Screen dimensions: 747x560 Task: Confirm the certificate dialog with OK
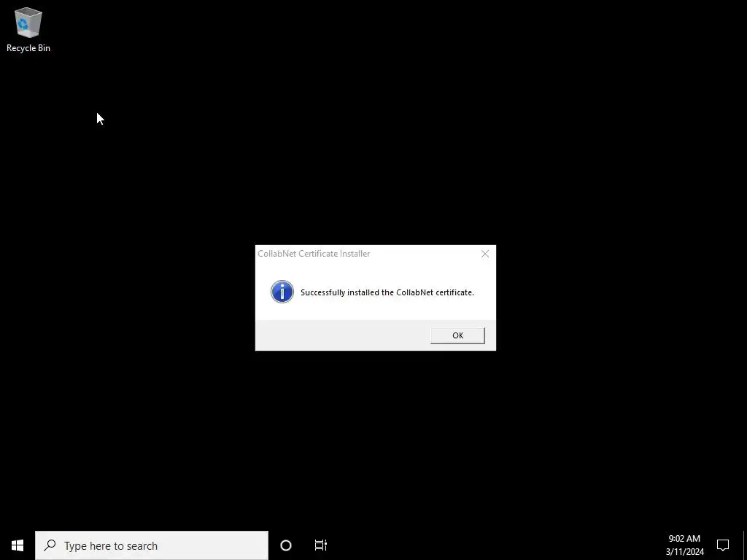tap(457, 335)
